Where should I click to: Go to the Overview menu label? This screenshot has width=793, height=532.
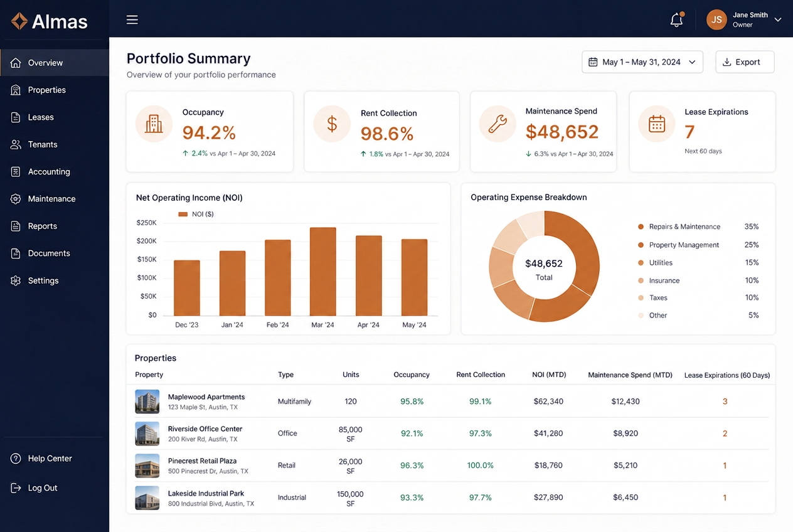(x=45, y=63)
